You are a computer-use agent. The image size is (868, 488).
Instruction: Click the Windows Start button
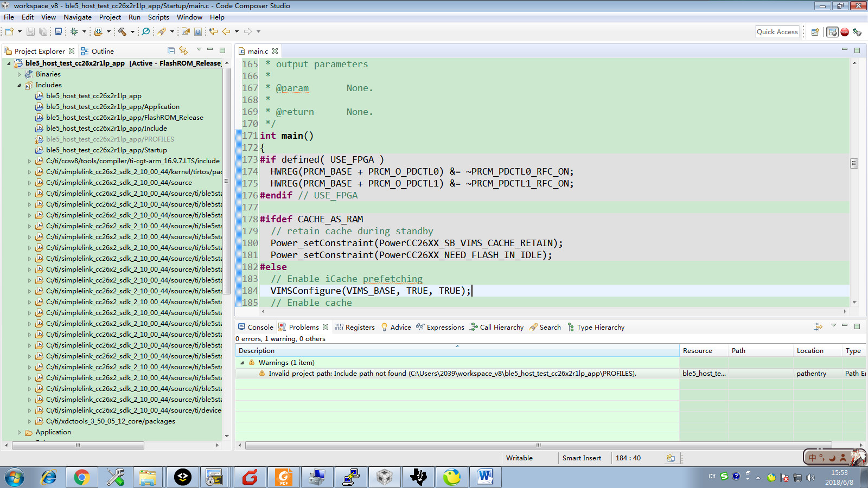point(15,477)
